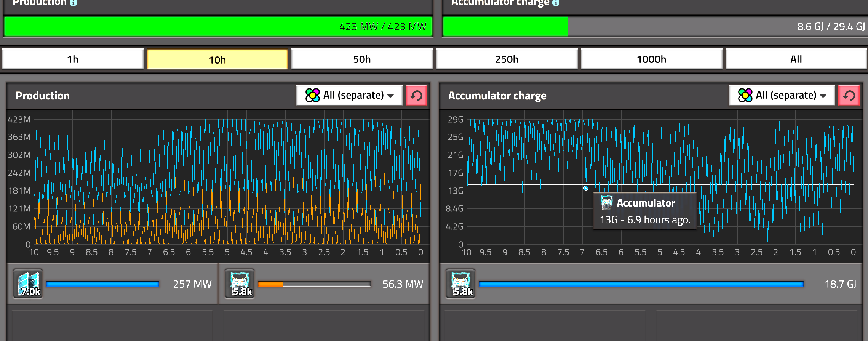Click the 423 MW production progress bar
Viewport: 868px width, 341px height.
point(218,26)
